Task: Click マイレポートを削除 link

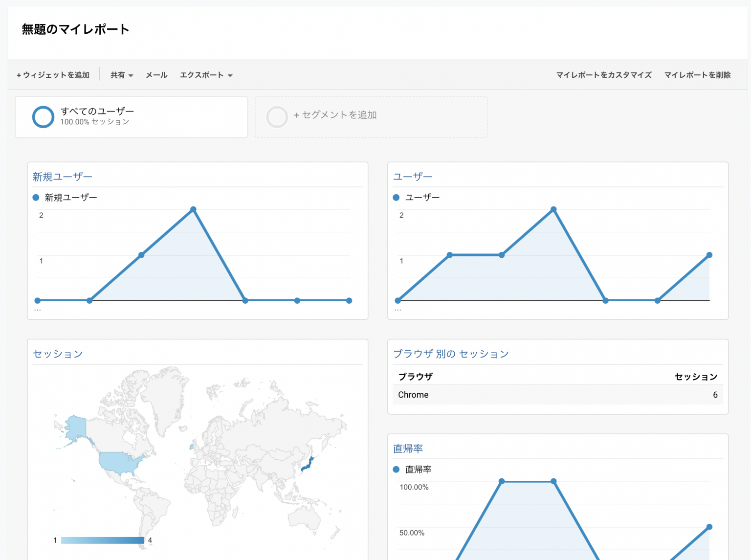Action: tap(697, 75)
